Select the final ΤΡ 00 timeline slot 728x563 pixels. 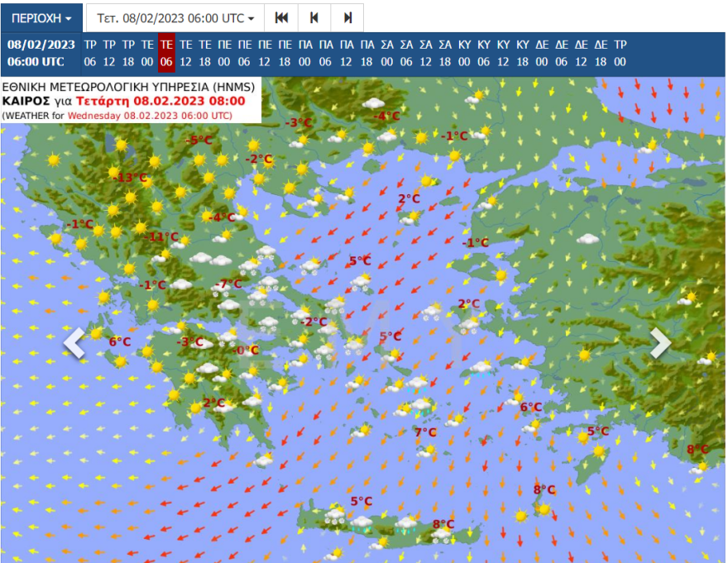[620, 53]
